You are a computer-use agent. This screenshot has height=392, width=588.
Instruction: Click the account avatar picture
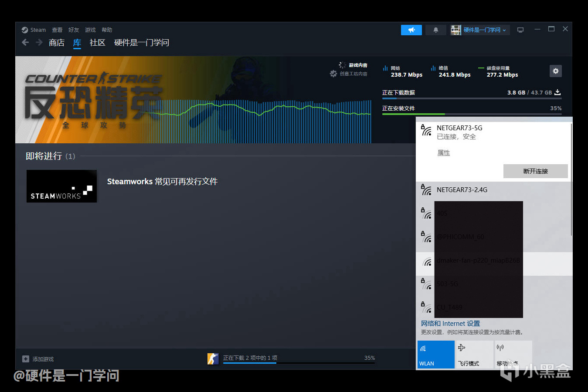[x=456, y=30]
